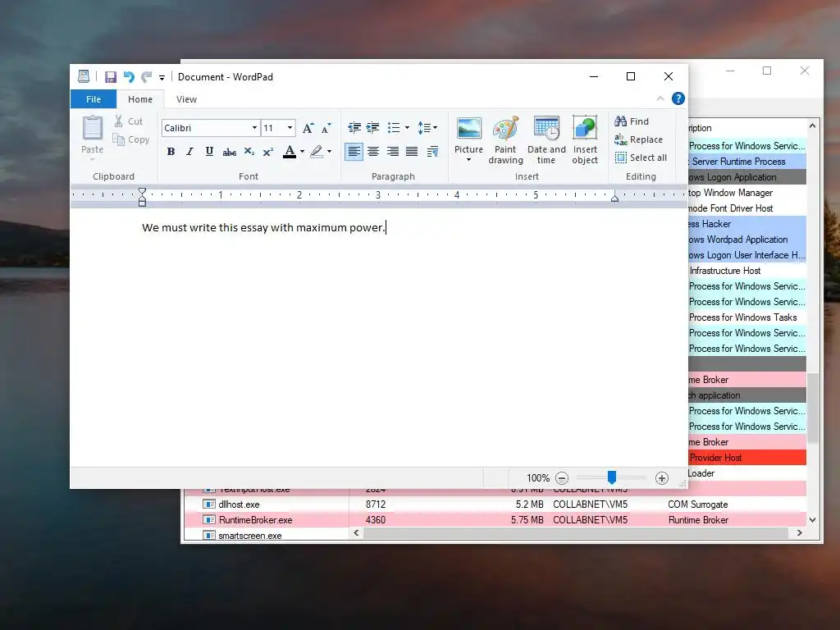Open the text color dropdown arrow

pyautogui.click(x=302, y=152)
